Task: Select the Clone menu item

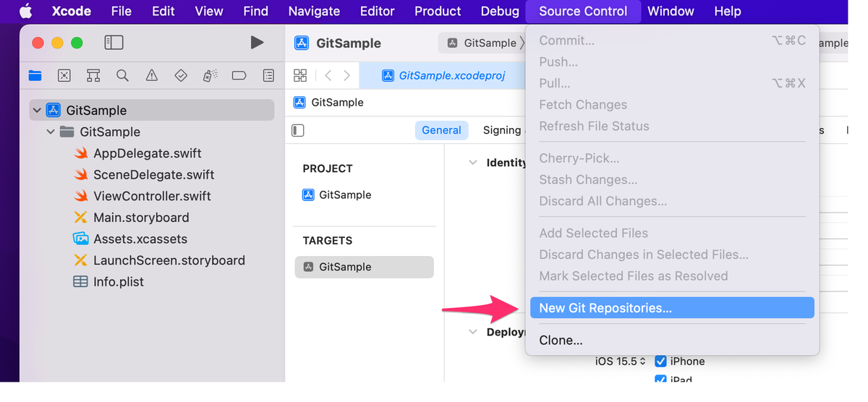Action: pos(561,340)
